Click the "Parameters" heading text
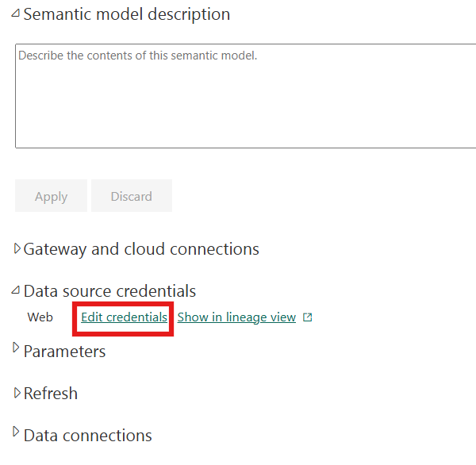The image size is (476, 465). tap(64, 351)
